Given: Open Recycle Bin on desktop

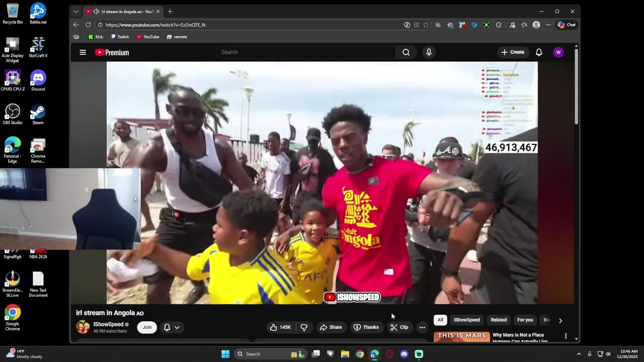Looking at the screenshot, I should 13,14.
